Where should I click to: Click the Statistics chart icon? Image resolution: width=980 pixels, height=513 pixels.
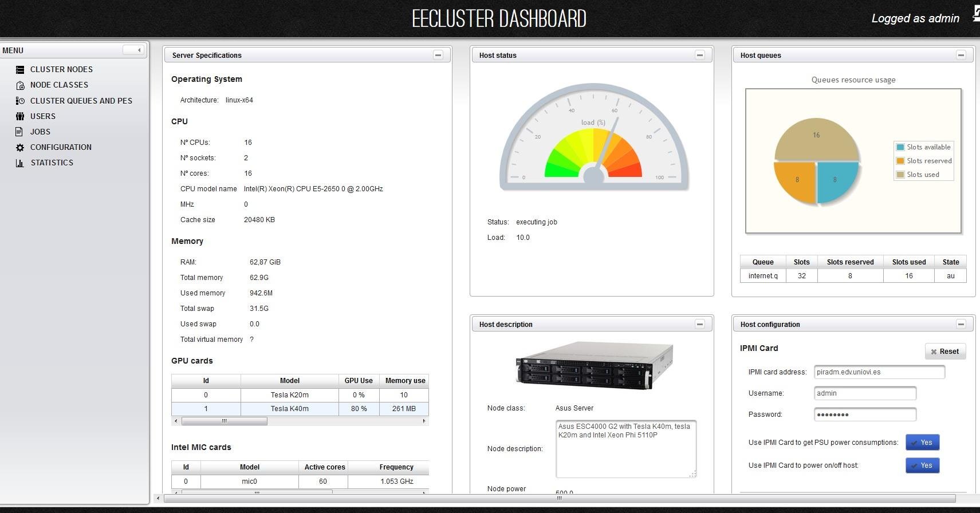coord(20,163)
